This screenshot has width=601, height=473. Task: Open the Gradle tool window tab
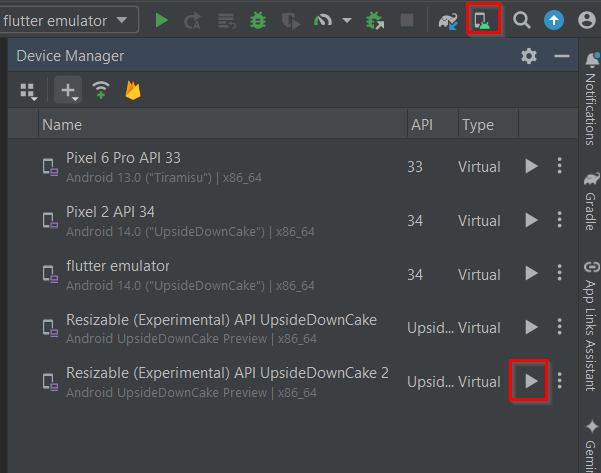click(591, 202)
